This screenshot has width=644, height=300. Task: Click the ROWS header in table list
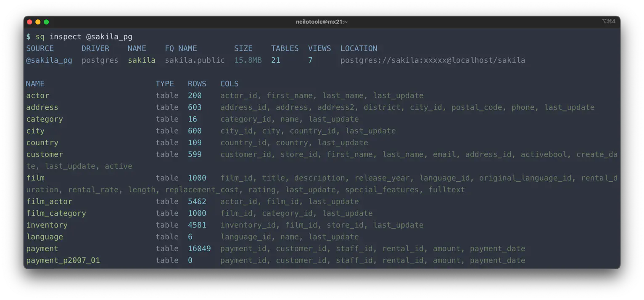coord(197,84)
